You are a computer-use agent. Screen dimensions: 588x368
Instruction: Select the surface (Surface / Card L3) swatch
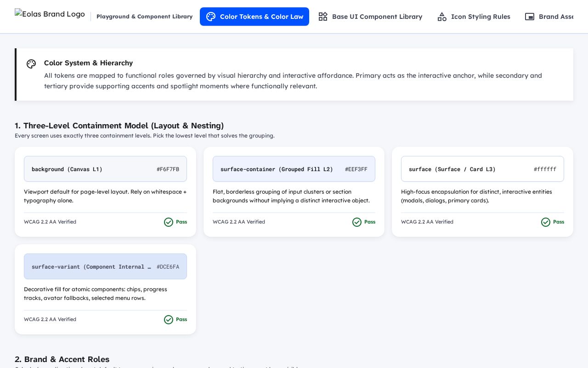[482, 169]
